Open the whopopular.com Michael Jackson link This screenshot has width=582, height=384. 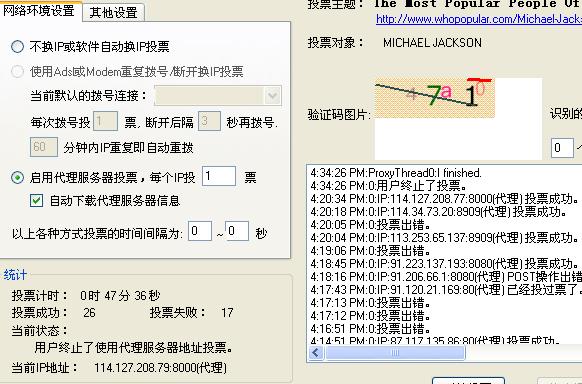(479, 19)
